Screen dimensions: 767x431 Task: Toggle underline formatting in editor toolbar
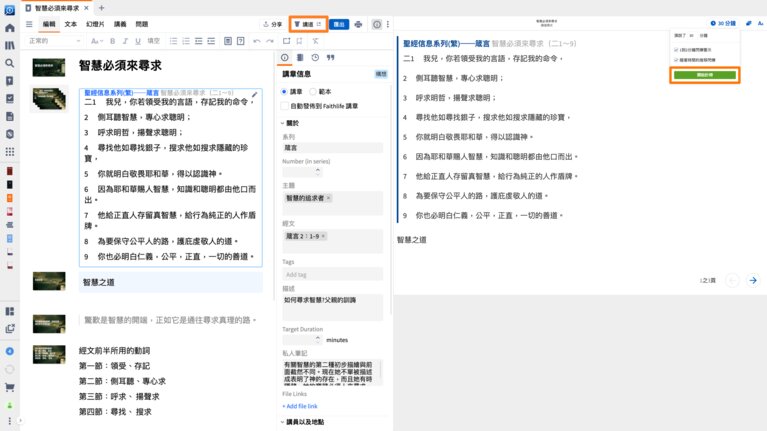pyautogui.click(x=138, y=41)
